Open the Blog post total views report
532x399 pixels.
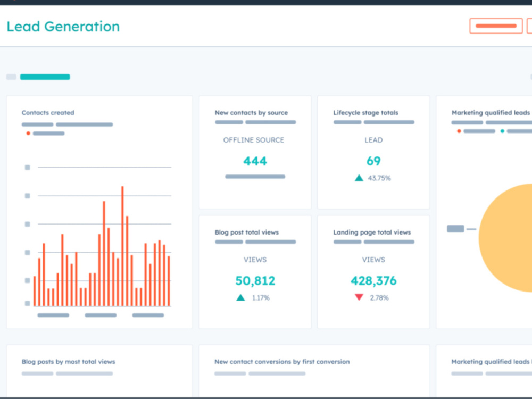(x=247, y=232)
